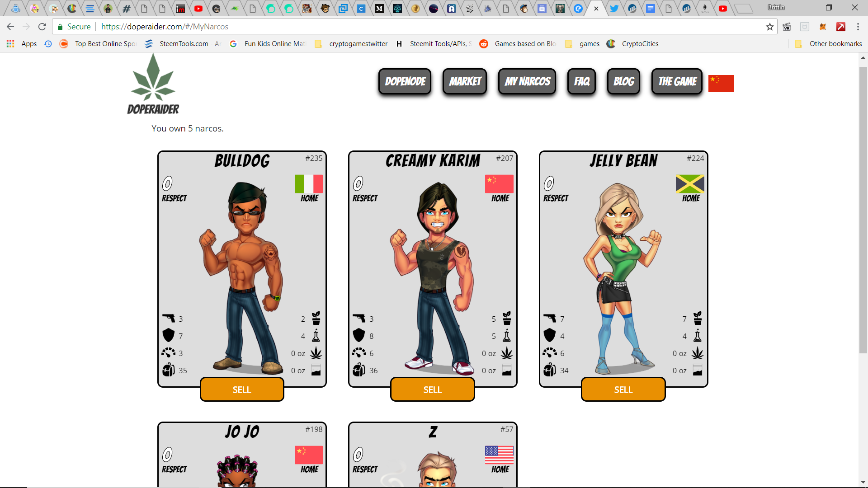Sell the Bulldog narco
The height and width of the screenshot is (488, 868).
point(242,389)
